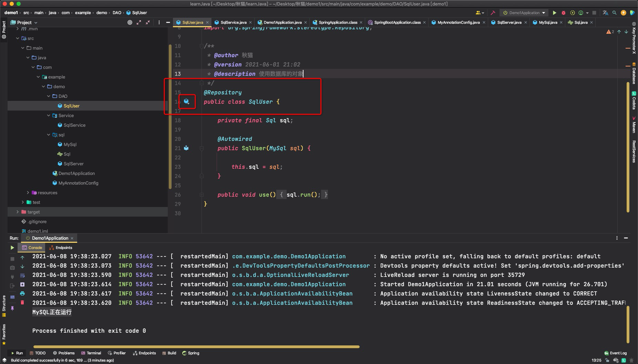Collapse the DAO folder in project tree

click(49, 96)
